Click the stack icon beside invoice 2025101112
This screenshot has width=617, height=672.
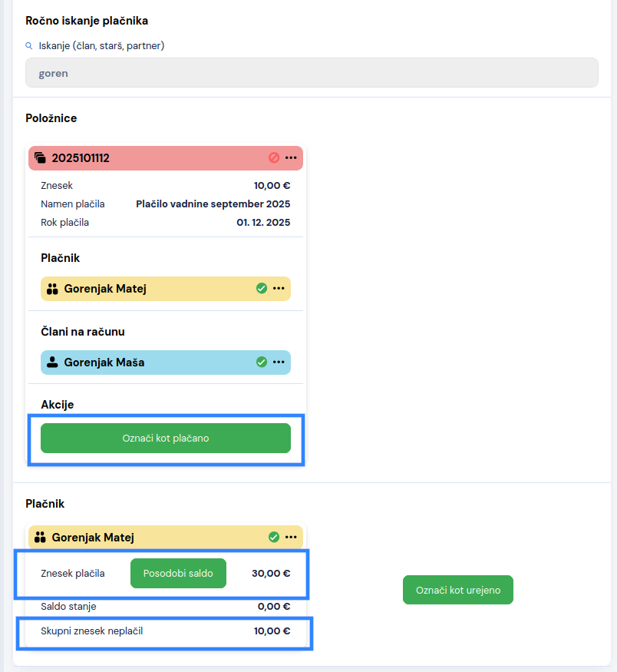[x=41, y=158]
